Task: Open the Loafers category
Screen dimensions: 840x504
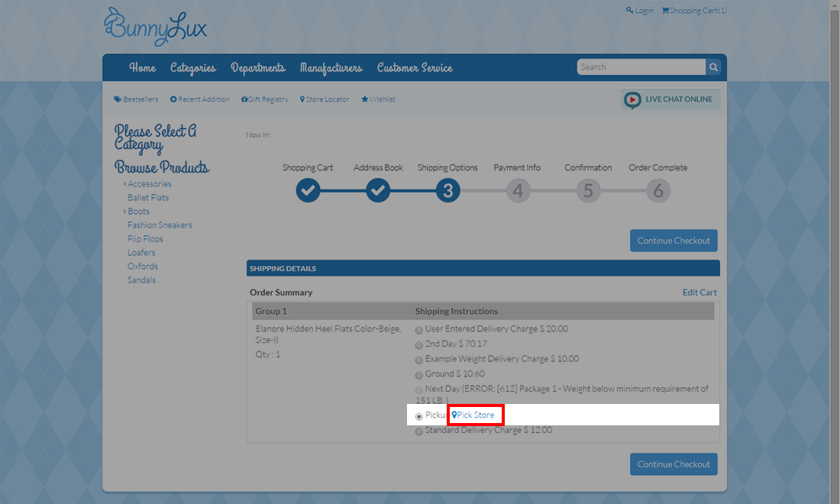Action: 141,252
